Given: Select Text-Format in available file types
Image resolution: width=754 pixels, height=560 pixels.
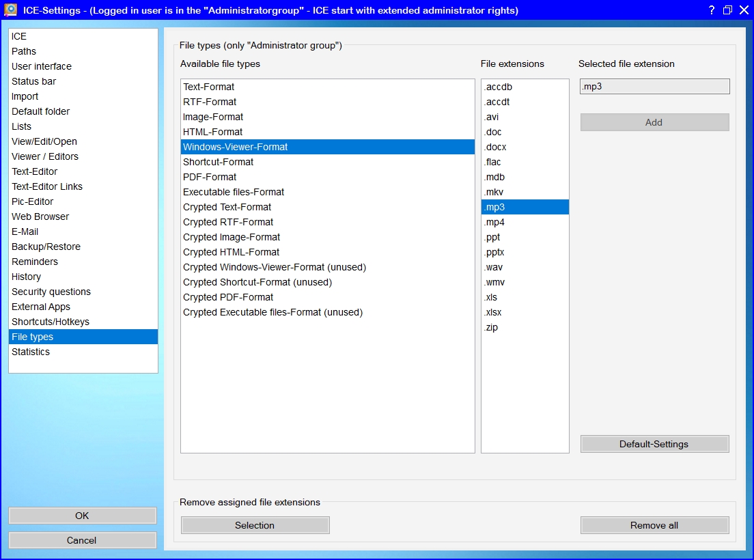Looking at the screenshot, I should 209,87.
